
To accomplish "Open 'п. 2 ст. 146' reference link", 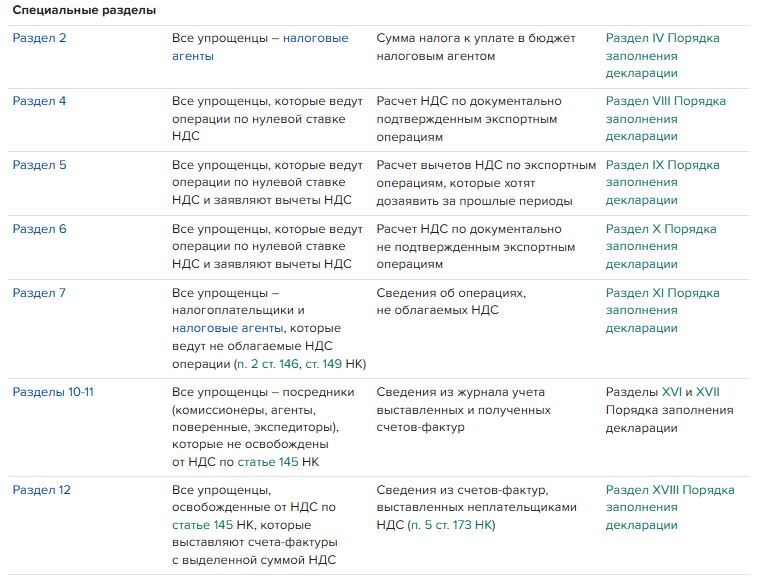I will [267, 364].
